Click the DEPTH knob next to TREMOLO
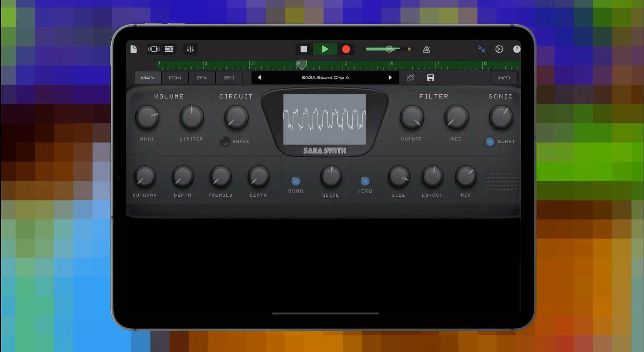The image size is (644, 352). tap(258, 176)
